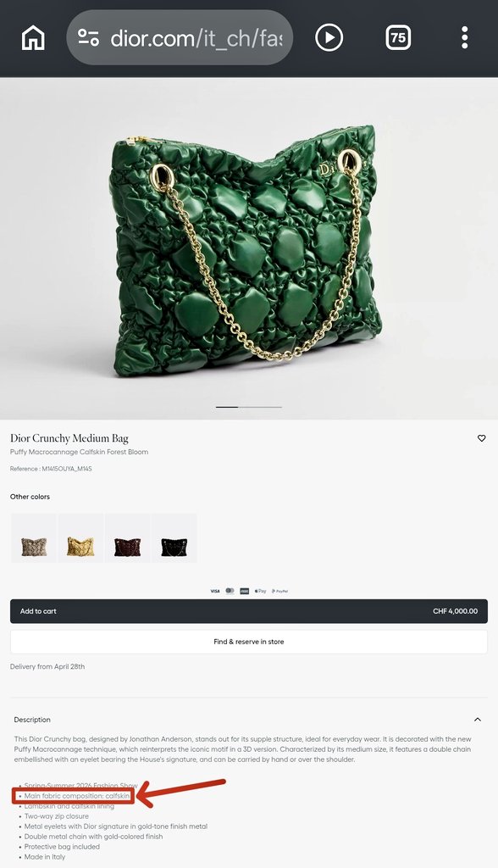Collapse the Description section chevron
Viewport: 498px width, 868px height.
(x=478, y=720)
